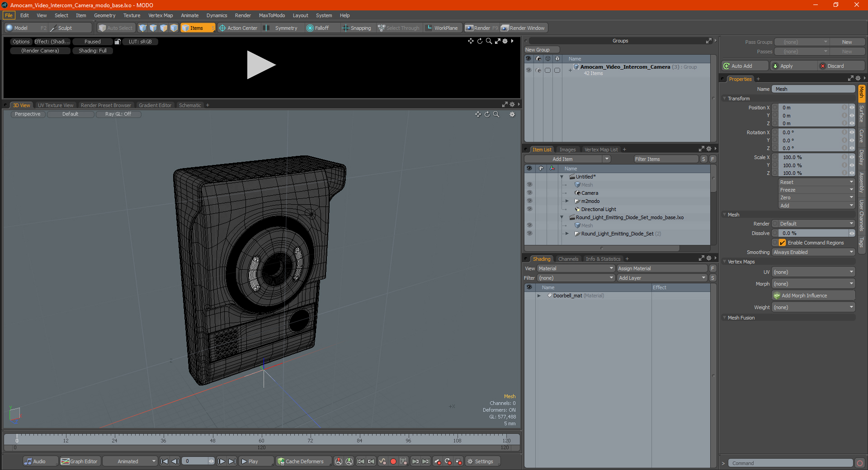Open Add Layer dropdown

[662, 278]
